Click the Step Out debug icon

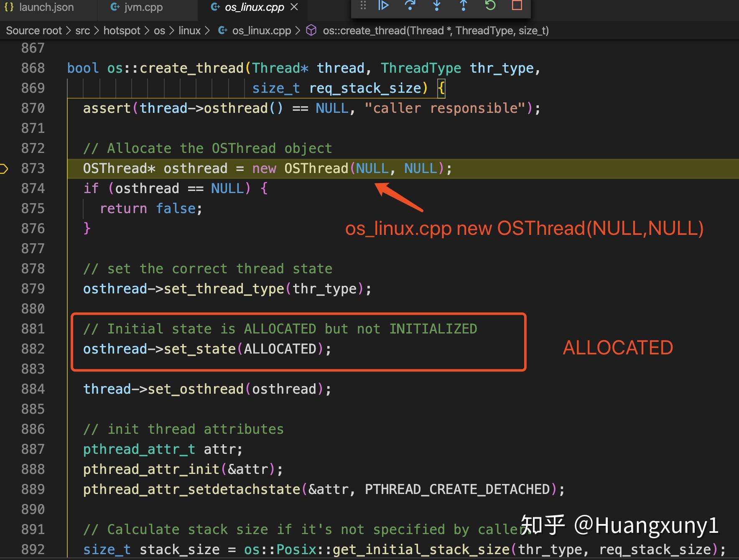click(463, 6)
